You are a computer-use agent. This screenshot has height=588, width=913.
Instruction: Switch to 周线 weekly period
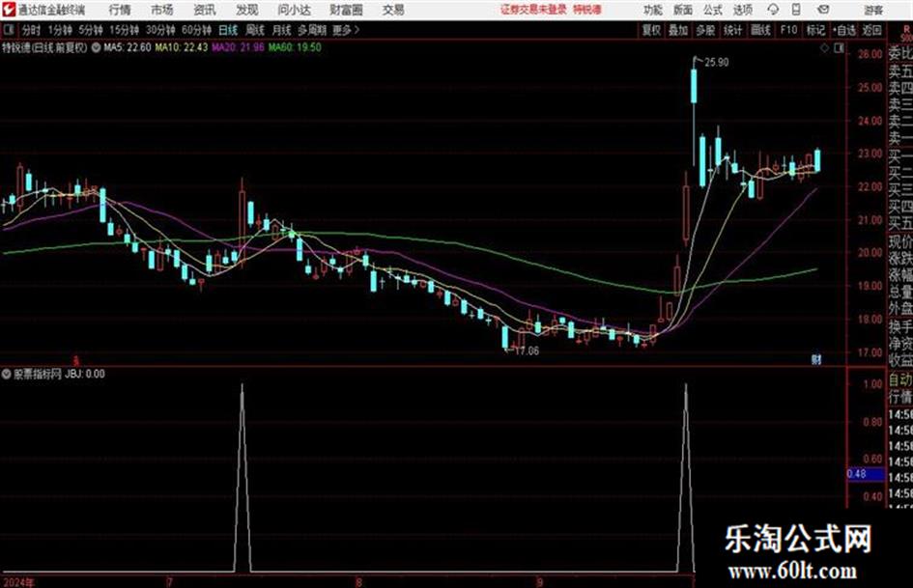click(x=255, y=30)
